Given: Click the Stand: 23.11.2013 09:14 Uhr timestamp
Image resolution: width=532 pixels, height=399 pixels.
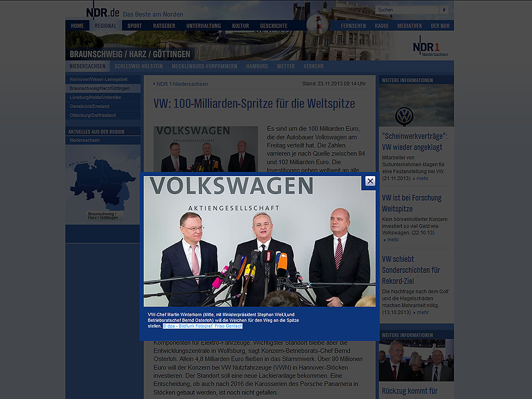Looking at the screenshot, I should point(334,84).
